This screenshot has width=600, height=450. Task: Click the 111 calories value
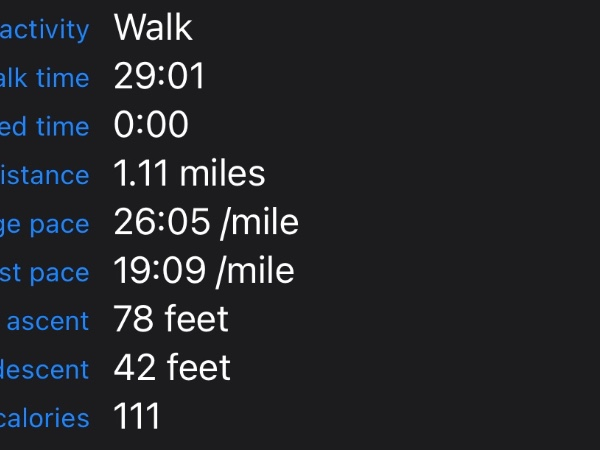click(137, 417)
